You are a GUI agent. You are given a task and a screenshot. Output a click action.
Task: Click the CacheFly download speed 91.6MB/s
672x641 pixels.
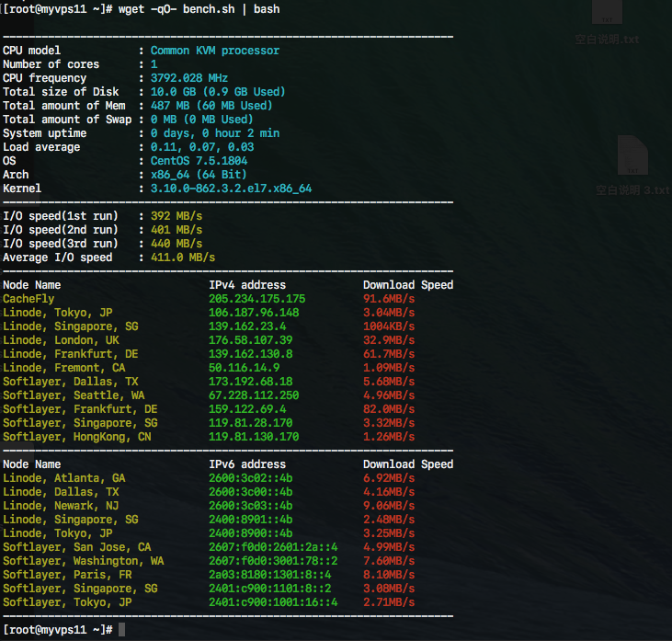(389, 299)
